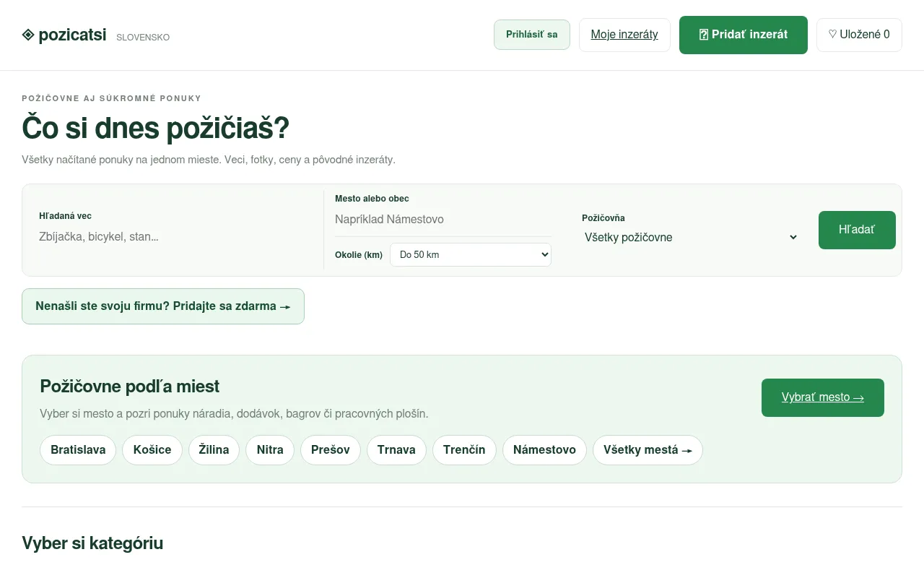The height and width of the screenshot is (578, 924).
Task: Click the text starting Vyber si mesto a pozri
Action: [234, 414]
